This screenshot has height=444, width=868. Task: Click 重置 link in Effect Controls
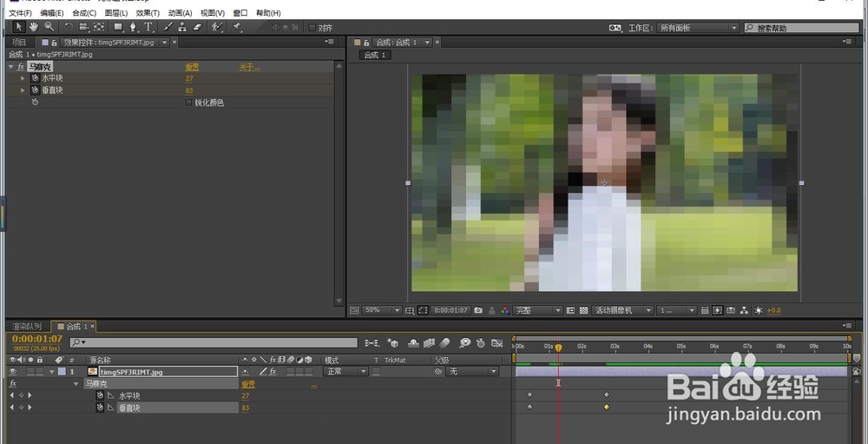pos(192,67)
